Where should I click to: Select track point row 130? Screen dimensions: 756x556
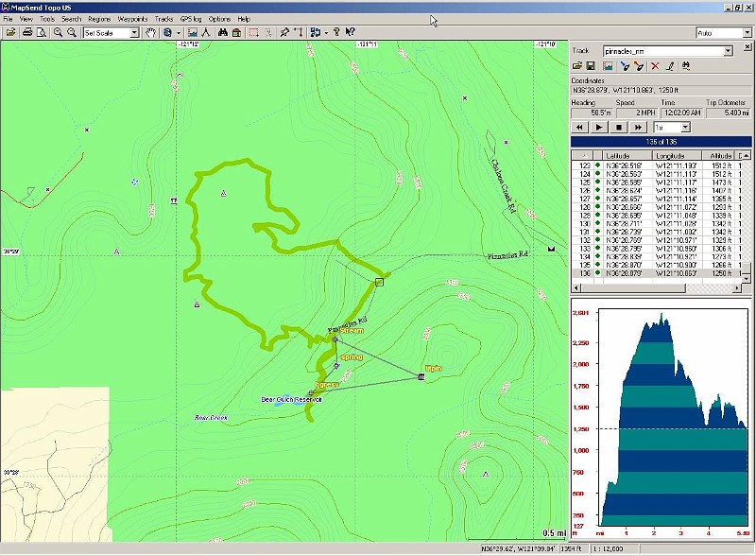pyautogui.click(x=656, y=223)
